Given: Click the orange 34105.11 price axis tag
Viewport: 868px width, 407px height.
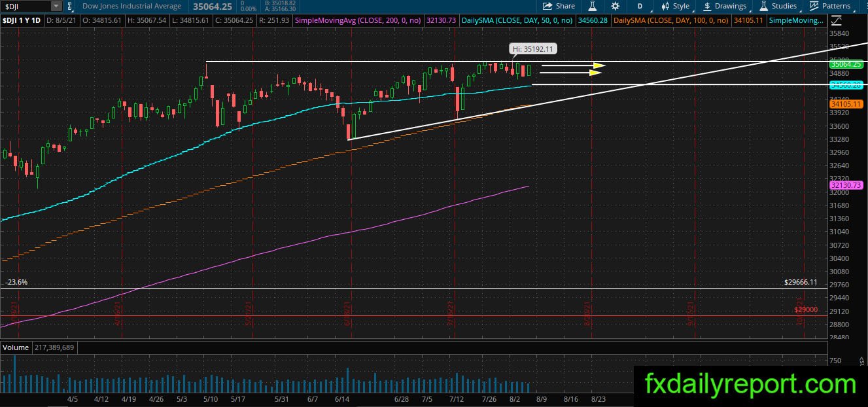Looking at the screenshot, I should (846, 104).
